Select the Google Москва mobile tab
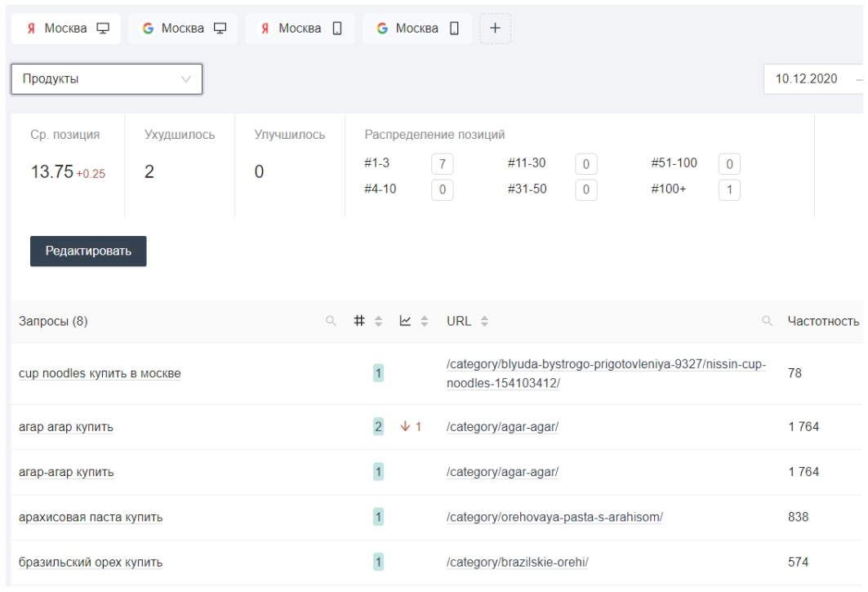 (416, 29)
